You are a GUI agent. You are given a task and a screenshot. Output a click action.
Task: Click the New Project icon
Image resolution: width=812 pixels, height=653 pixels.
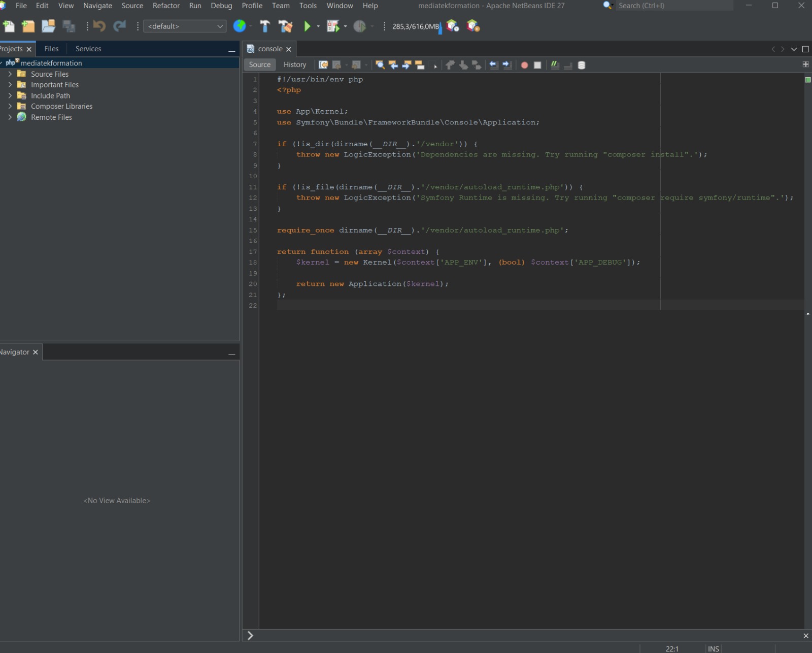pyautogui.click(x=28, y=26)
